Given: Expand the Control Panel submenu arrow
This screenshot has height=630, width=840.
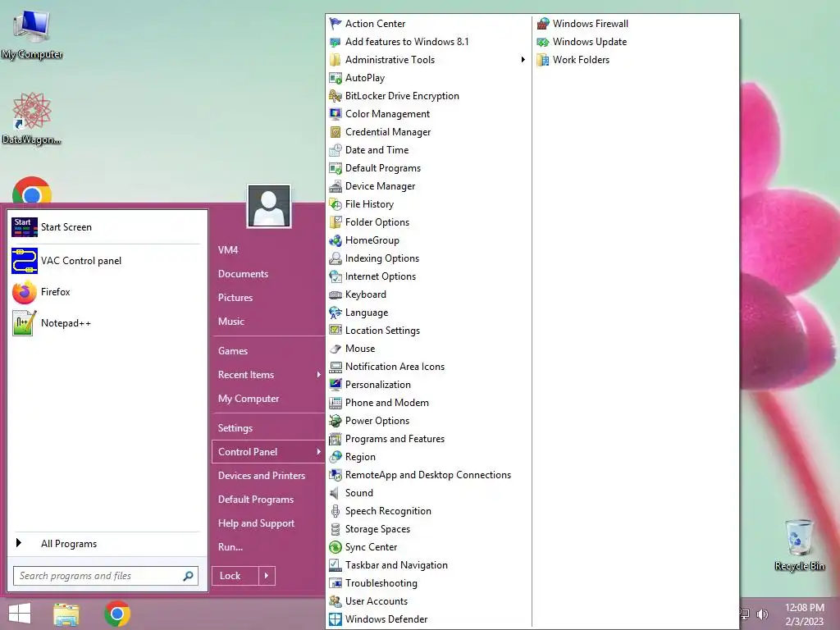Looking at the screenshot, I should click(x=318, y=452).
